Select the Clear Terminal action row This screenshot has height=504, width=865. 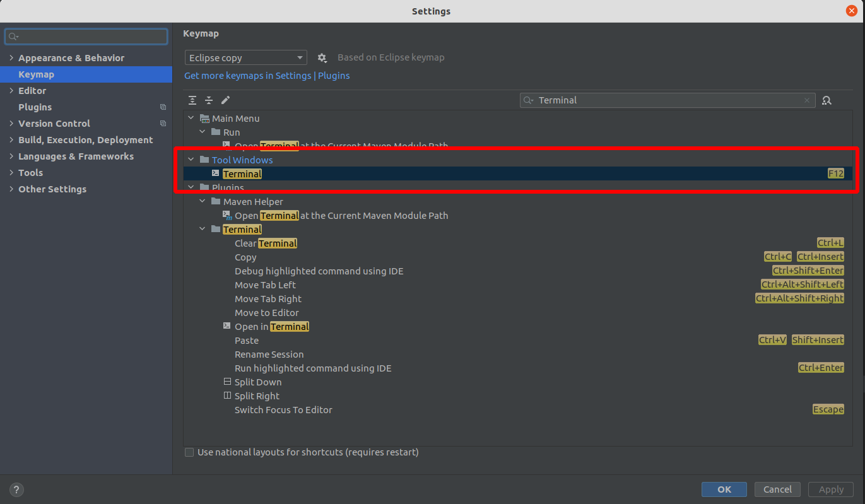(x=266, y=243)
